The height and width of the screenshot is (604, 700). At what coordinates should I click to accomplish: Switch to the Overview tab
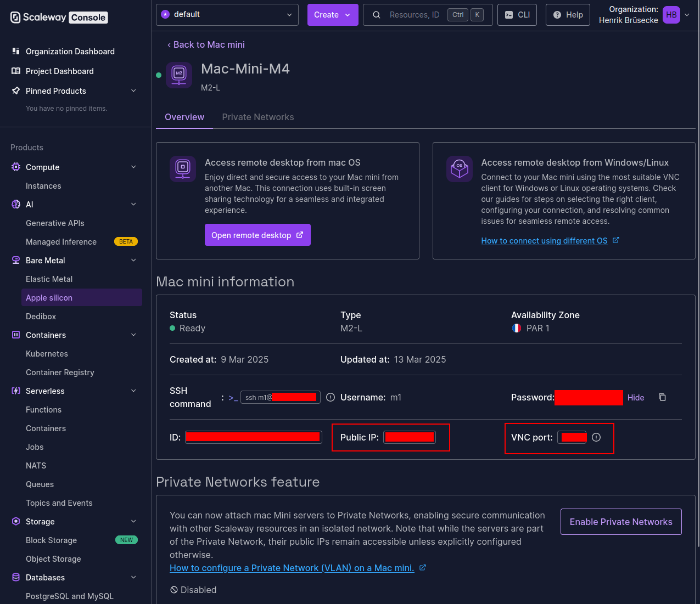point(184,117)
